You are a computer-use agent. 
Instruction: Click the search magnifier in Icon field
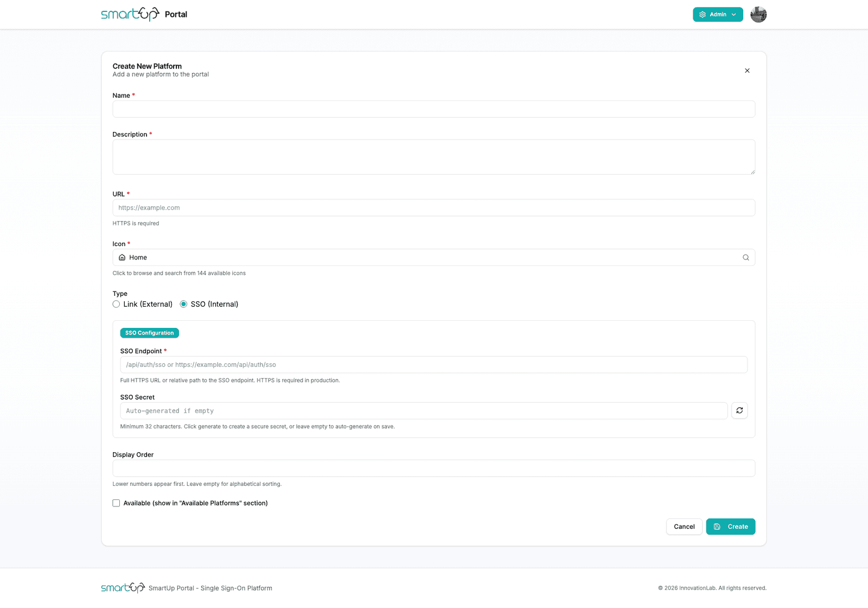point(746,257)
